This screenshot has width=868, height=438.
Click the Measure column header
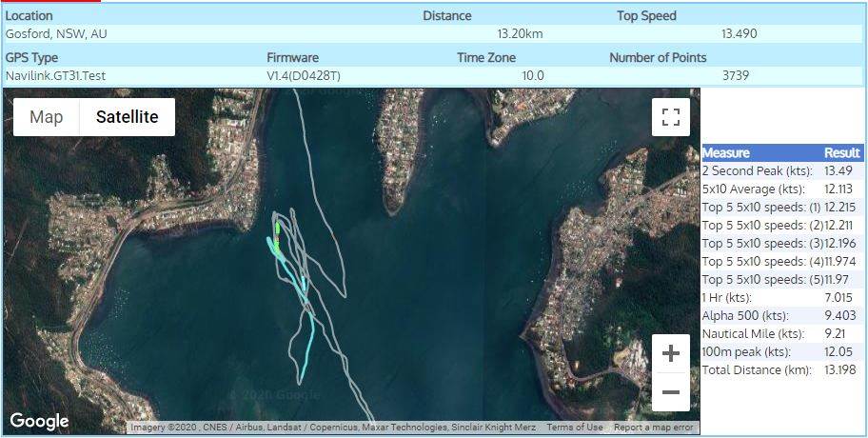coord(725,152)
